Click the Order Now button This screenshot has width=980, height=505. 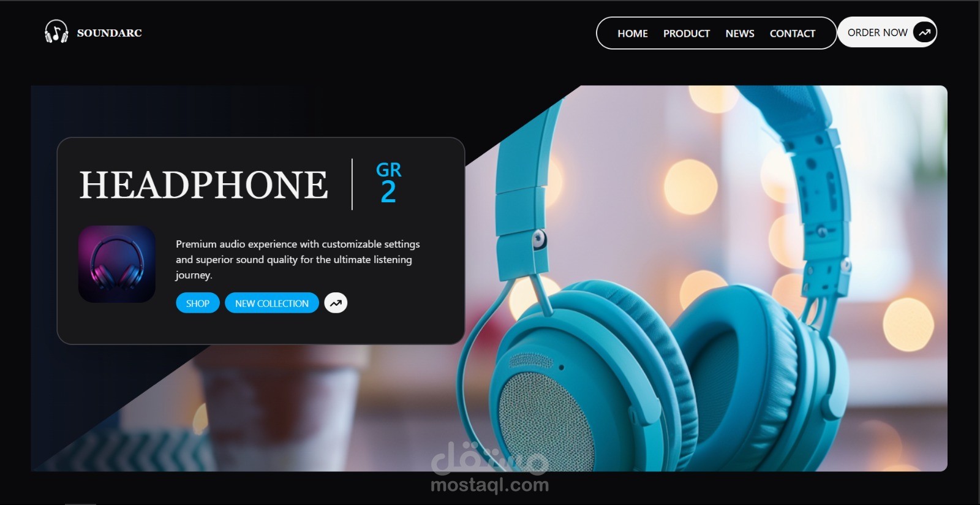[x=887, y=32]
